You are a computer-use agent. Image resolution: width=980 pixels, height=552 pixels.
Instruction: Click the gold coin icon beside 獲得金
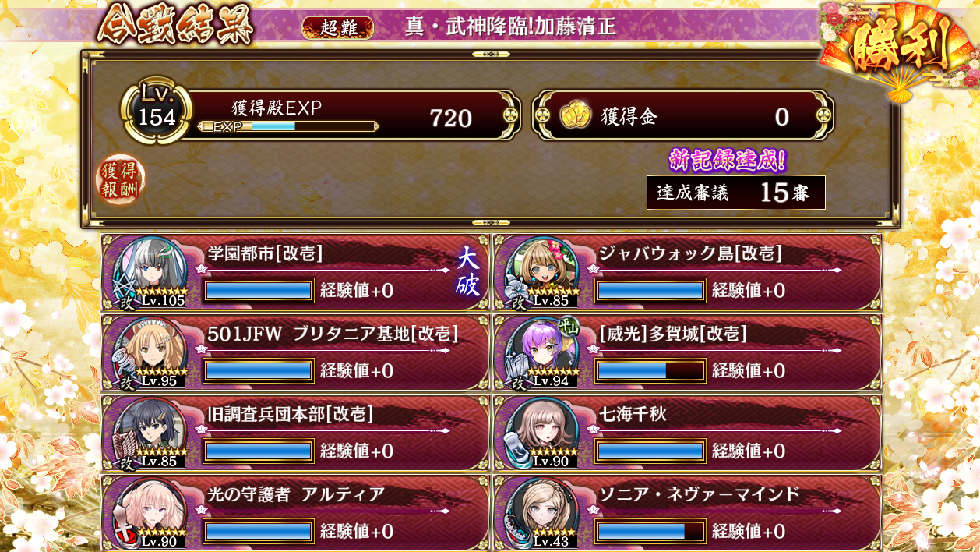click(576, 117)
